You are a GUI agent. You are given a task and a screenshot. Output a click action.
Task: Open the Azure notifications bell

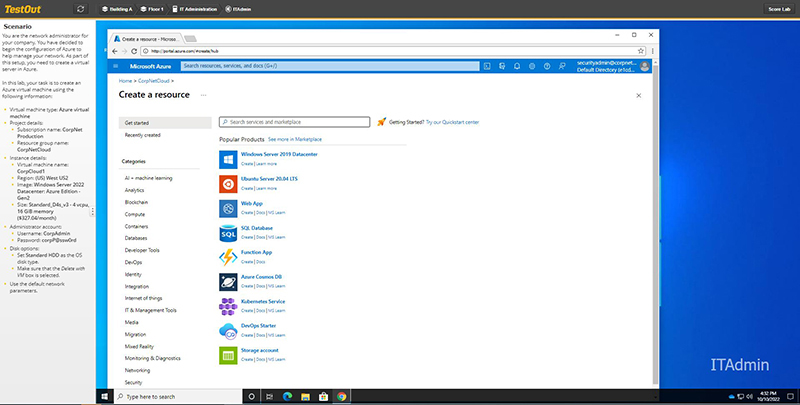(517, 66)
